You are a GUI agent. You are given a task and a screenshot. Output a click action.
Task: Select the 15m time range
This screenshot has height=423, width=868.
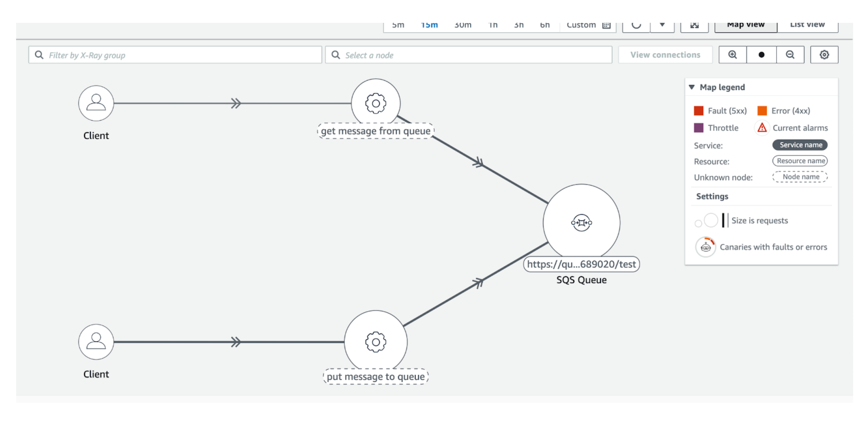coord(429,26)
